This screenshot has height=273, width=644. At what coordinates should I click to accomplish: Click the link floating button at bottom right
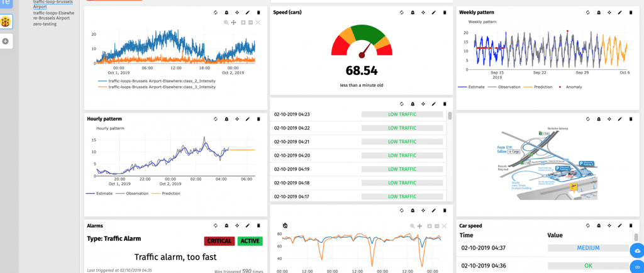pyautogui.click(x=638, y=267)
